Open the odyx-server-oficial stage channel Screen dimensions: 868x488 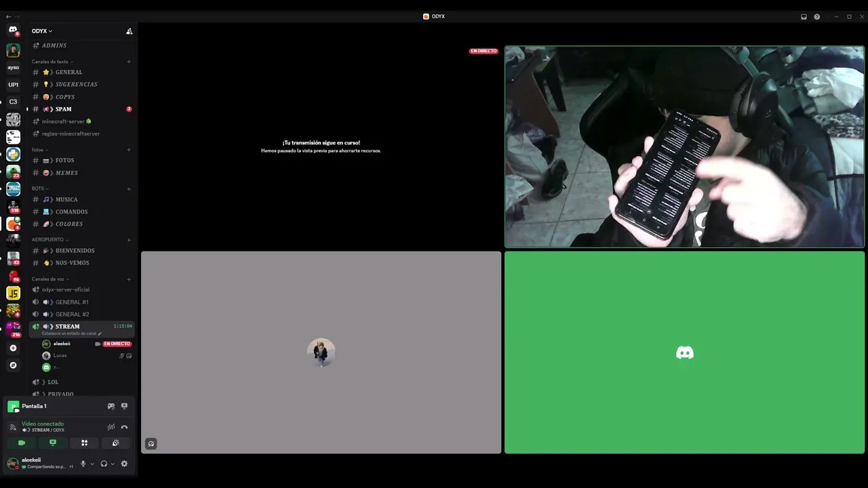[x=82, y=289]
